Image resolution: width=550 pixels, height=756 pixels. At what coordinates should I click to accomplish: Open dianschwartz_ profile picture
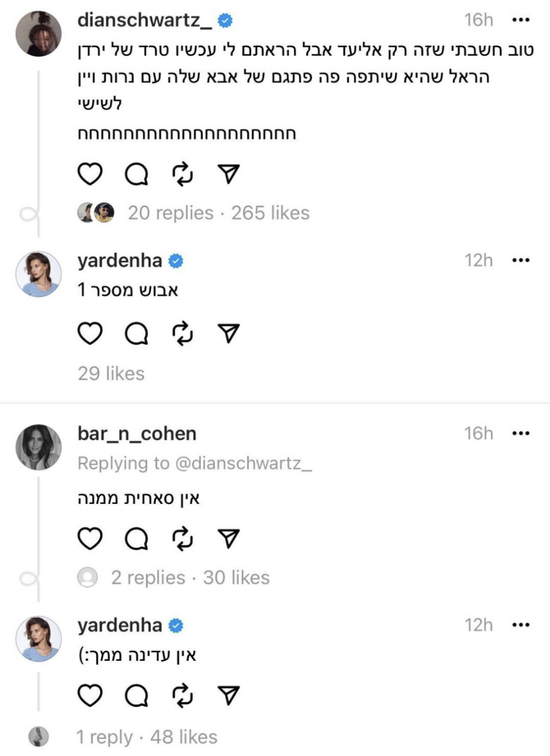pyautogui.click(x=38, y=34)
